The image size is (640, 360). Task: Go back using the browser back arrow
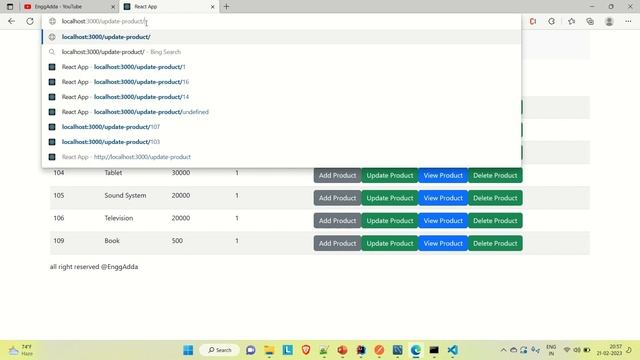click(11, 21)
